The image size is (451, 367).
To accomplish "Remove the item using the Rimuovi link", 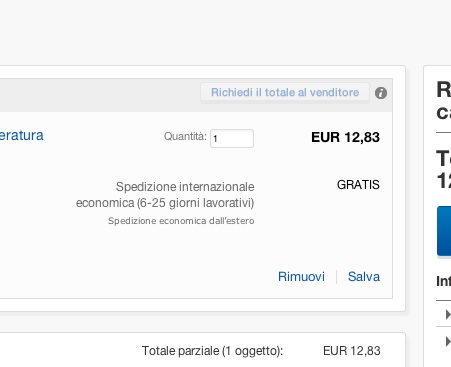I will pyautogui.click(x=301, y=277).
